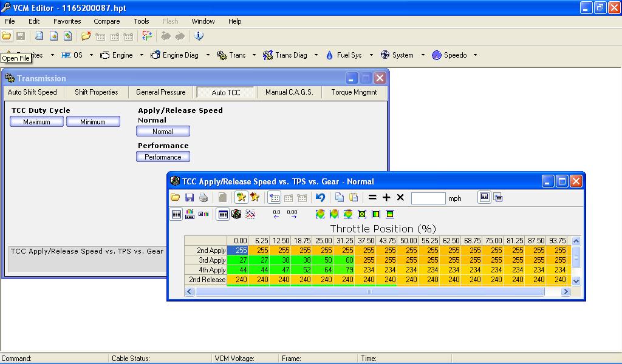Screen dimensions: 622x364
Task: Select the 2nd Apply cell under 0.00
Action: (238, 251)
